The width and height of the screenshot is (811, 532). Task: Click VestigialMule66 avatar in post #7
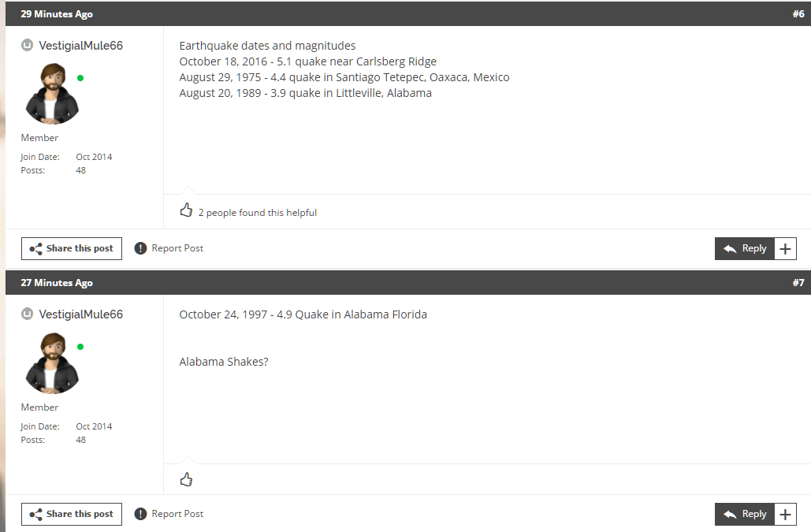pyautogui.click(x=52, y=363)
